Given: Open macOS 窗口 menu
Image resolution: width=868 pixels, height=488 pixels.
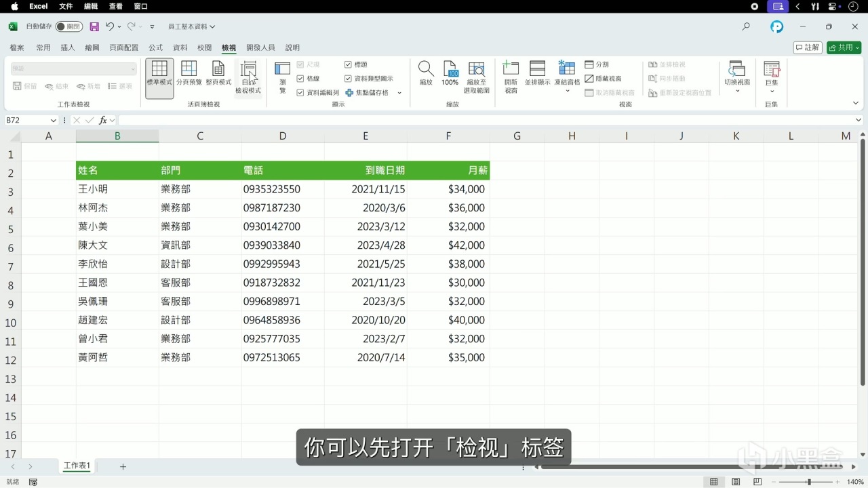Looking at the screenshot, I should point(141,6).
